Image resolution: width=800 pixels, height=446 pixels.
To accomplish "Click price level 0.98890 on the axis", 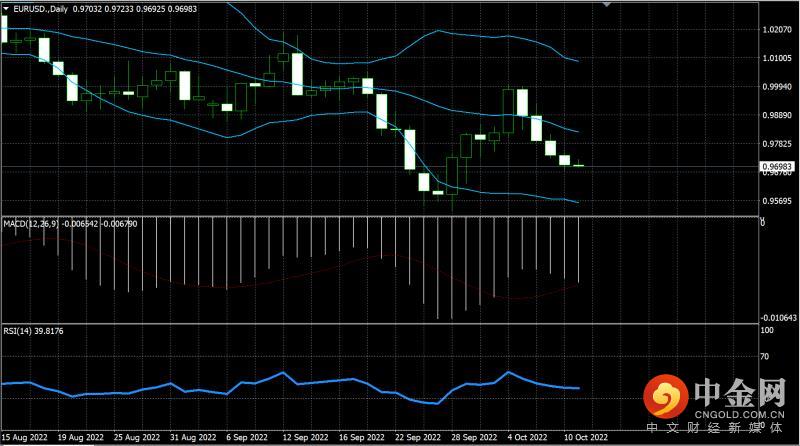I will tap(777, 115).
